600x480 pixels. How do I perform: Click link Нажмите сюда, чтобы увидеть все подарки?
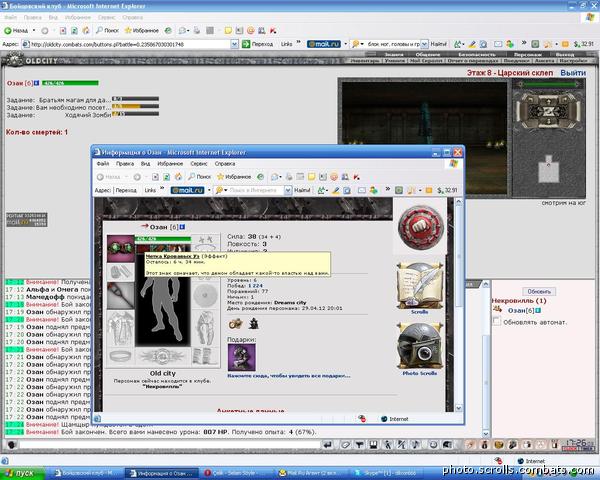coord(289,376)
